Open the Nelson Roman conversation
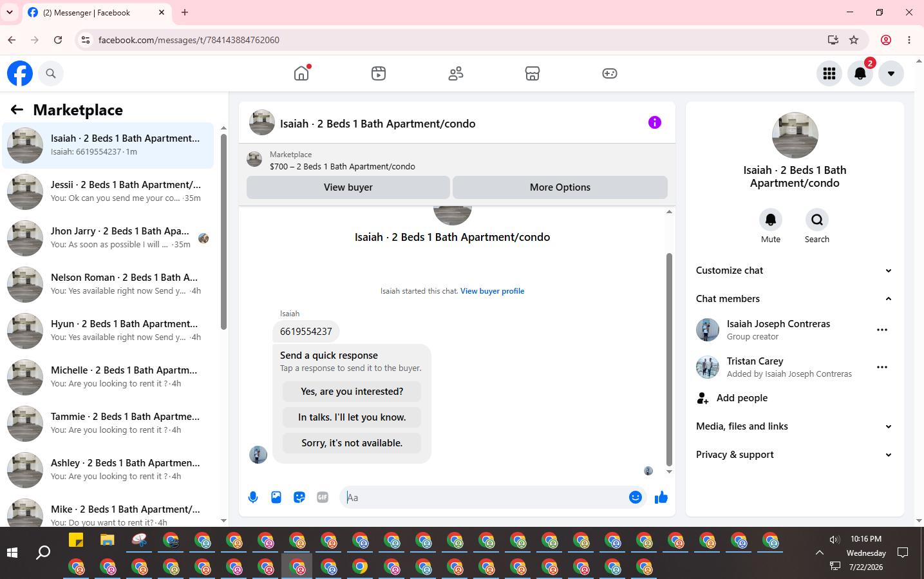 click(108, 285)
